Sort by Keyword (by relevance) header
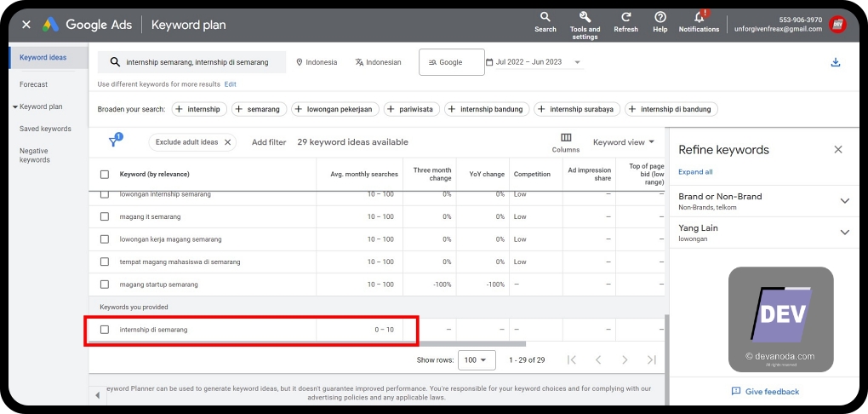The height and width of the screenshot is (414, 868). point(154,174)
